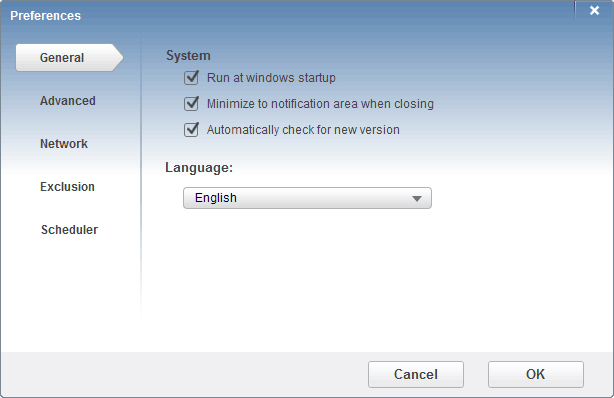Screen dimensions: 614x398
Task: Select the General preferences tab
Action: [69, 58]
